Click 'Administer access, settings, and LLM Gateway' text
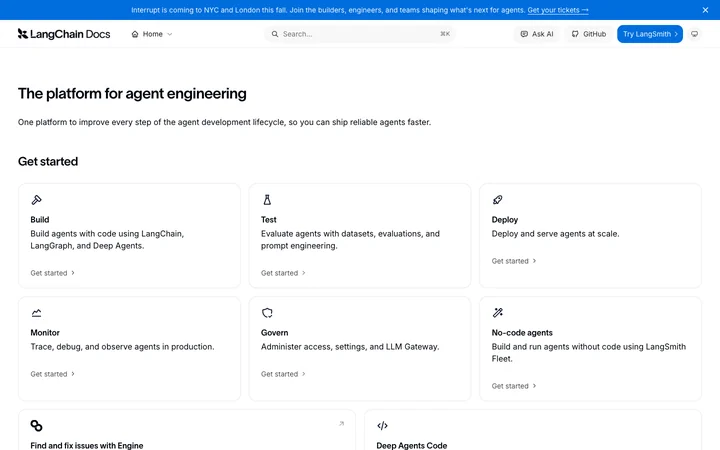The width and height of the screenshot is (720, 450). point(350,347)
